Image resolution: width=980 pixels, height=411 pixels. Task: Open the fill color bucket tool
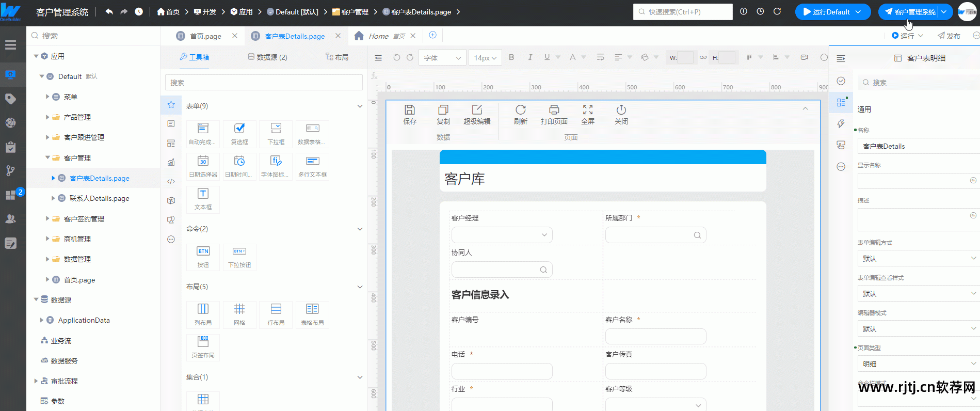(x=645, y=57)
